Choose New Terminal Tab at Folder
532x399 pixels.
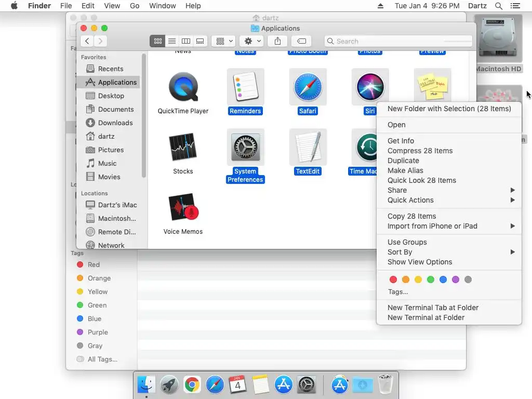(x=449, y=308)
